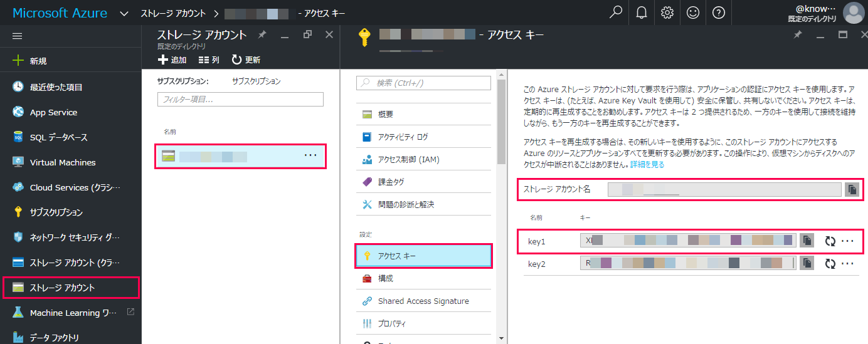
Task: Click the resource menu scrollbar thumb
Action: point(500,122)
